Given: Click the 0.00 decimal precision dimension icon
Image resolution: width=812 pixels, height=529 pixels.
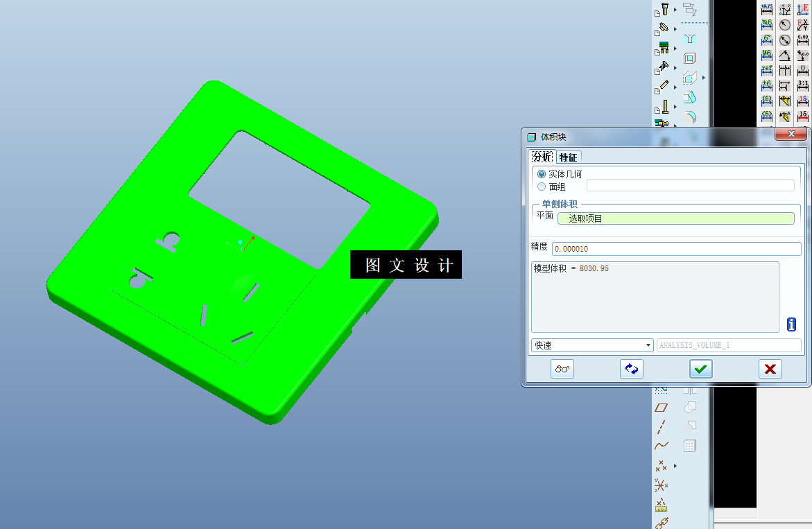Looking at the screenshot, I should (x=803, y=40).
